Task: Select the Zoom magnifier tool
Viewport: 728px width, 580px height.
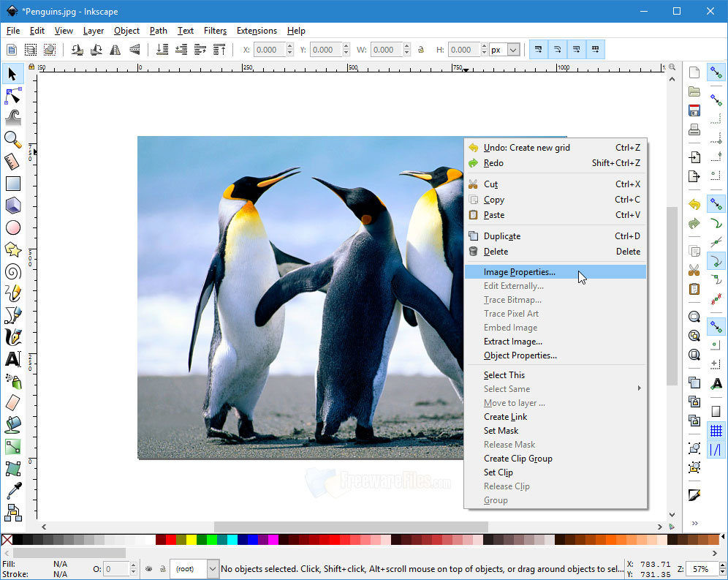Action: (x=12, y=139)
